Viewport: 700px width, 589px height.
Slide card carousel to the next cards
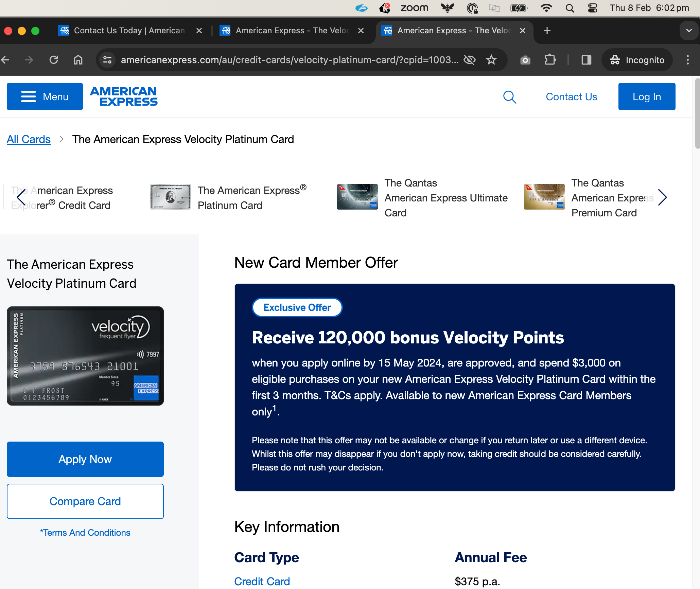pyautogui.click(x=662, y=197)
